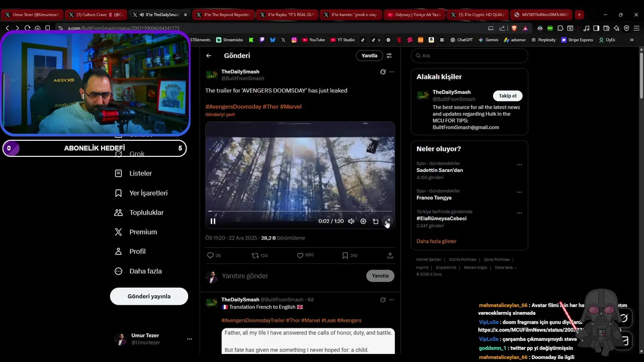The image size is (644, 362).
Task: Reload the page in the browser
Action: pyautogui.click(x=27, y=28)
